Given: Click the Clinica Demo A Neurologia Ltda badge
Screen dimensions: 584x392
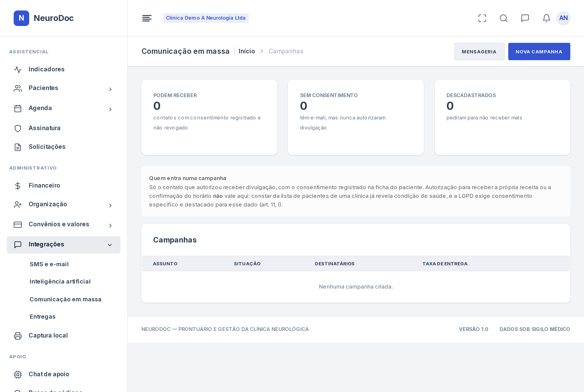Looking at the screenshot, I should click(206, 18).
